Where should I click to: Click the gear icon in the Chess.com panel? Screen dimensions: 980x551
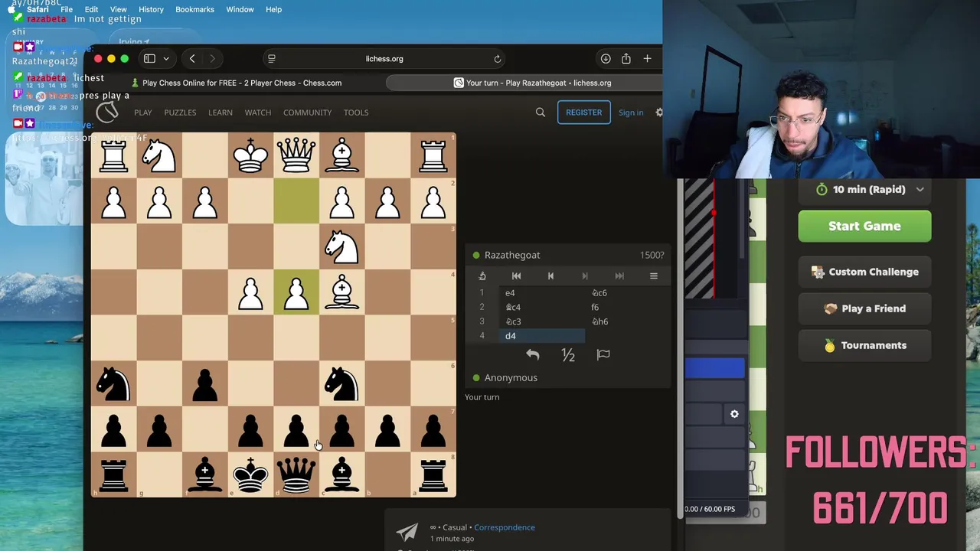[x=734, y=414]
